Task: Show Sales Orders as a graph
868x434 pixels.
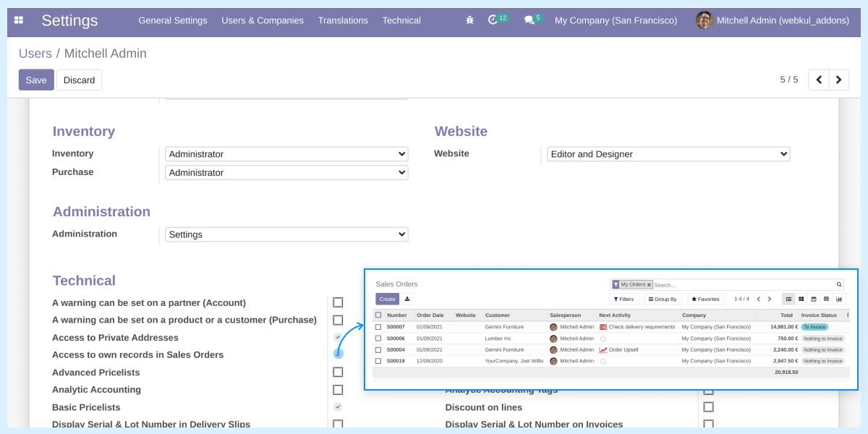Action: 838,299
